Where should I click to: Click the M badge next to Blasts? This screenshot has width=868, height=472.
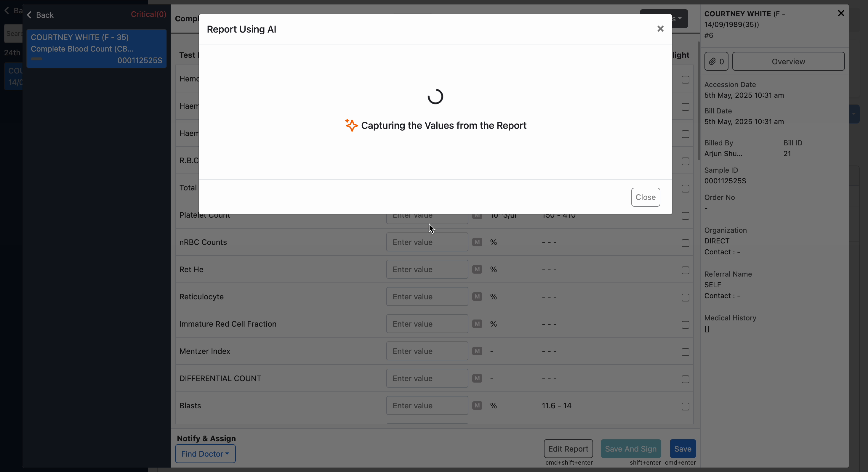pyautogui.click(x=477, y=406)
